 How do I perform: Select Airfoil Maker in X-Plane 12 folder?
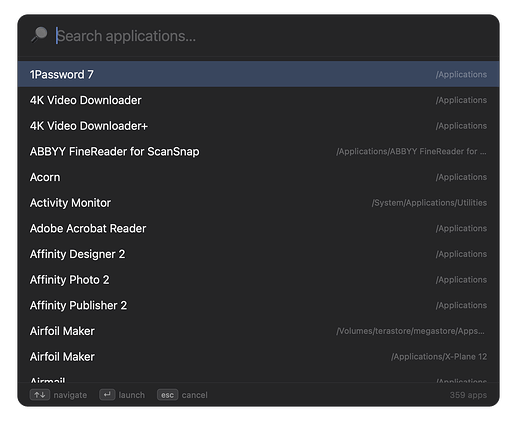coord(258,357)
